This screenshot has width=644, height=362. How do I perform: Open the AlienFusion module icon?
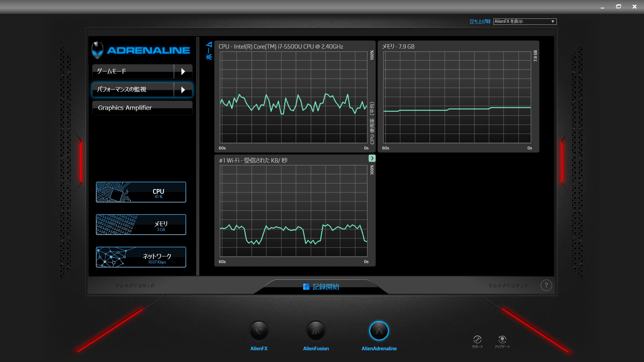316,331
